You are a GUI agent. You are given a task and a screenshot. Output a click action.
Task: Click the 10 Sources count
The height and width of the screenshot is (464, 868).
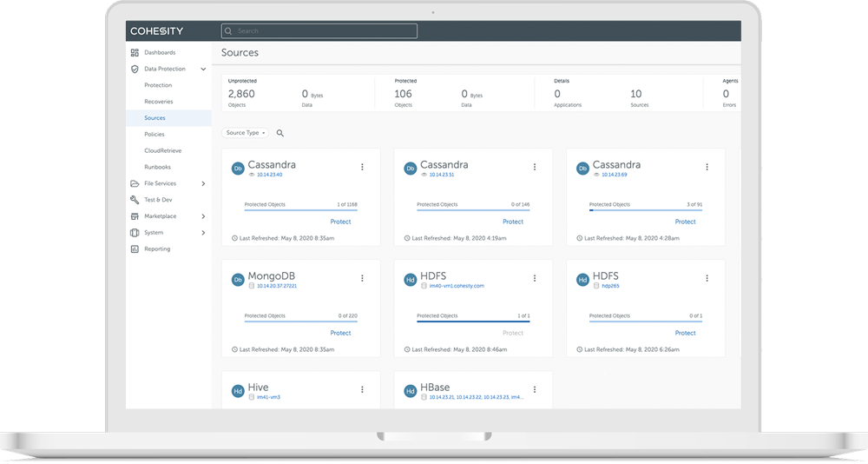(x=636, y=94)
